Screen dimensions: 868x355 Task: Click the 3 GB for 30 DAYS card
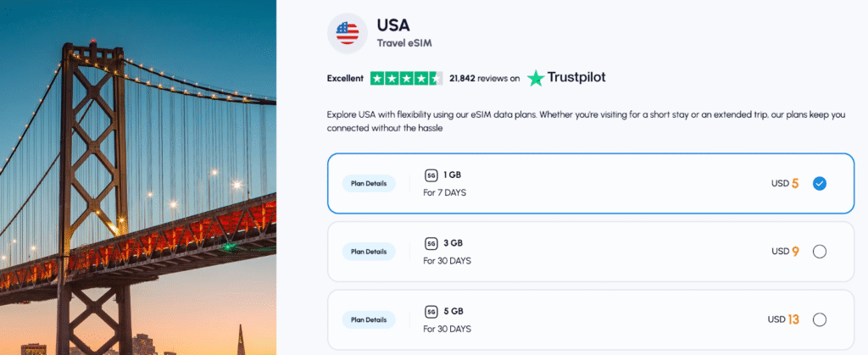click(x=593, y=252)
